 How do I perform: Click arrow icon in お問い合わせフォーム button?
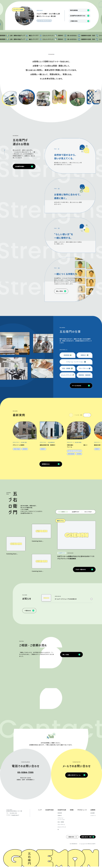pos(84,775)
